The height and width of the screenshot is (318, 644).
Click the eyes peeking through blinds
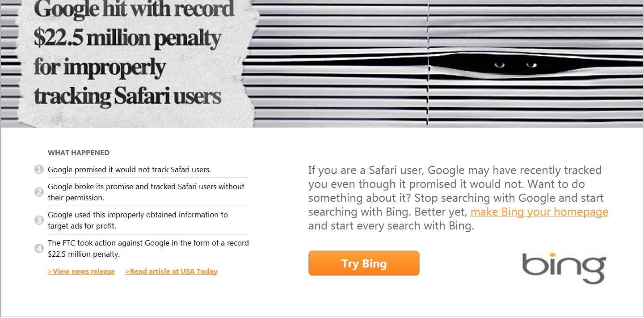pos(513,66)
